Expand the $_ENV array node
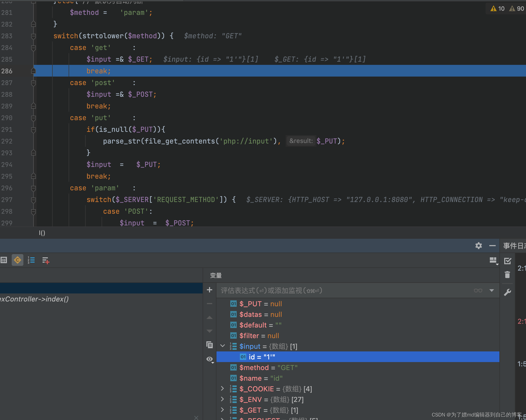Viewport: 526px width, 420px height. (223, 399)
